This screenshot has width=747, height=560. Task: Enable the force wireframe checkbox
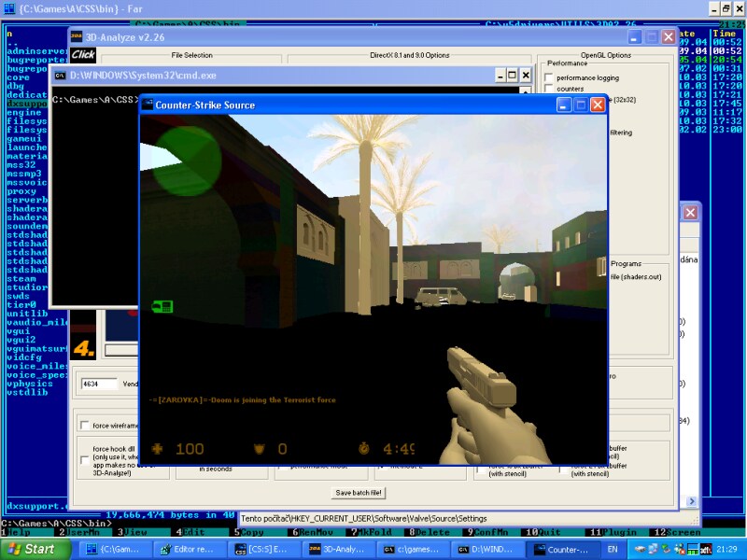[85, 426]
